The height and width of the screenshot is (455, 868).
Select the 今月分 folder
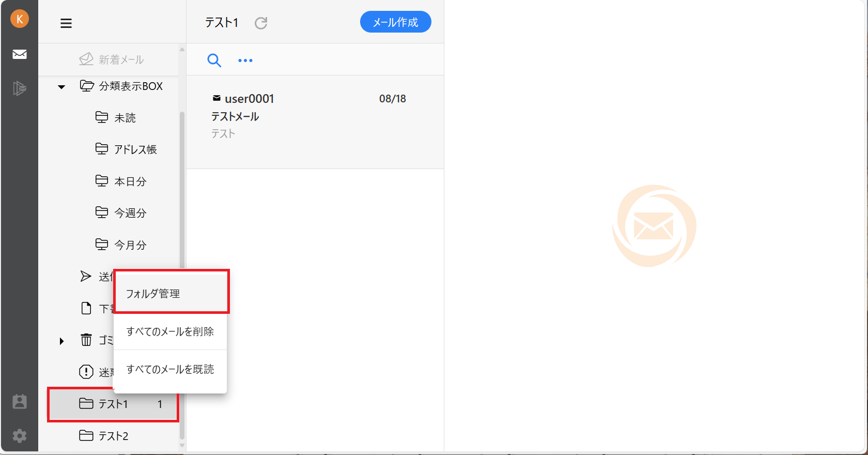click(x=121, y=245)
